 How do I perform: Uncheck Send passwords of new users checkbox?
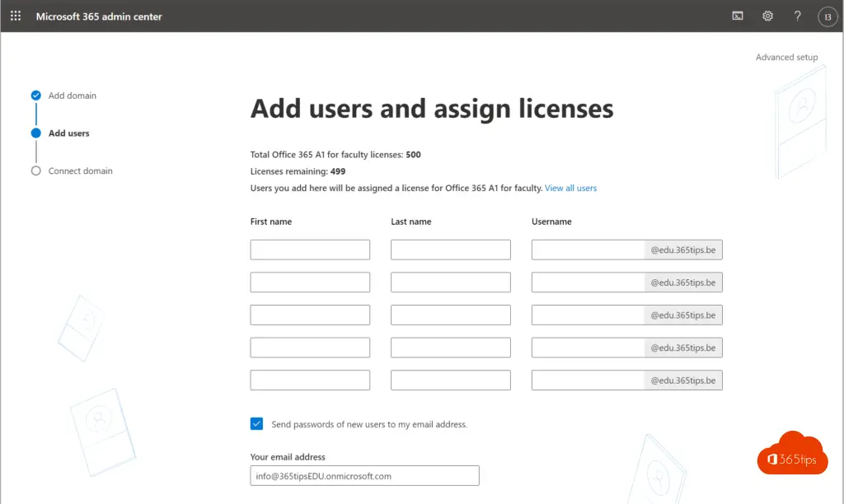[x=257, y=424]
